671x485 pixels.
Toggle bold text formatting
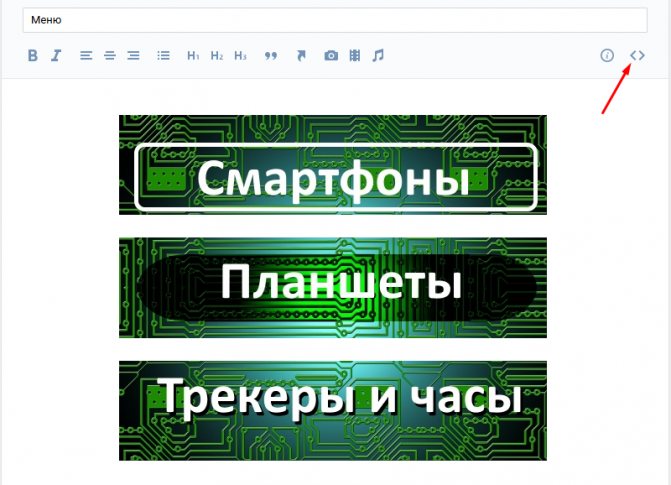[33, 56]
